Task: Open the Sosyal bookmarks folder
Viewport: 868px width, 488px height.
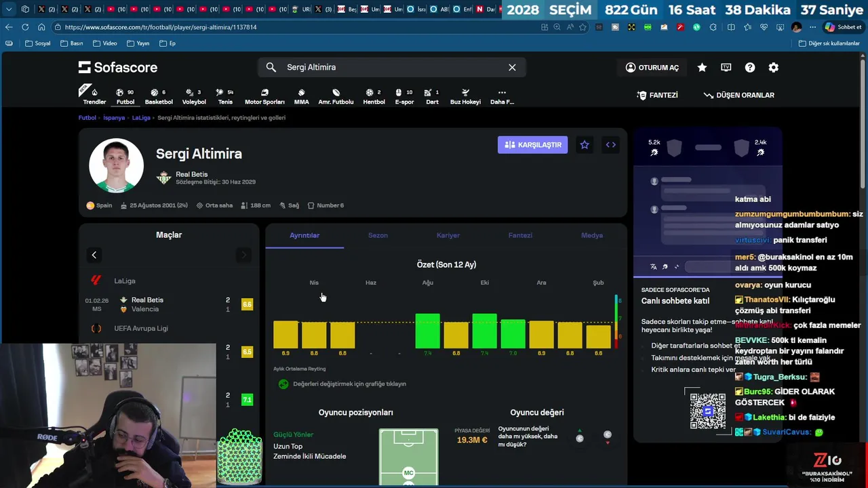Action: point(37,43)
